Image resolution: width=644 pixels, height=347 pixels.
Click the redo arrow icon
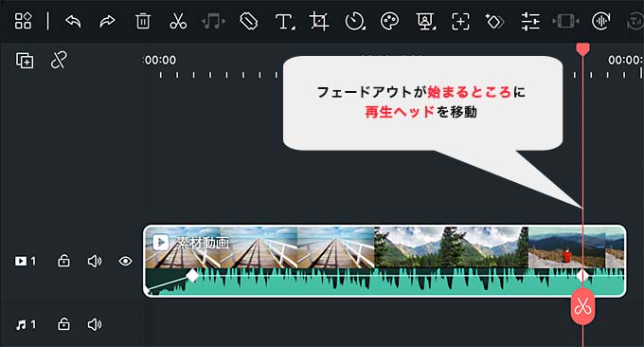pos(108,21)
